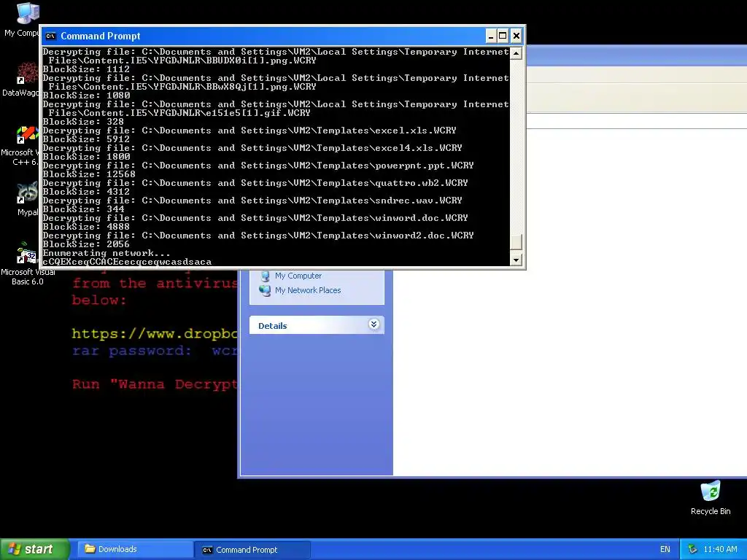Click the winword2.doc.WCRY decrypting line
Image resolution: width=747 pixels, height=560 pixels.
coord(258,236)
